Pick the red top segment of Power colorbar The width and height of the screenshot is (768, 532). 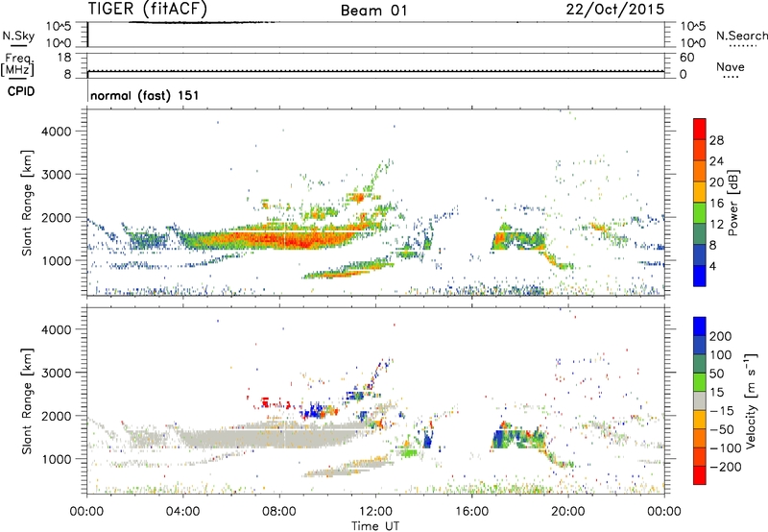pyautogui.click(x=700, y=129)
